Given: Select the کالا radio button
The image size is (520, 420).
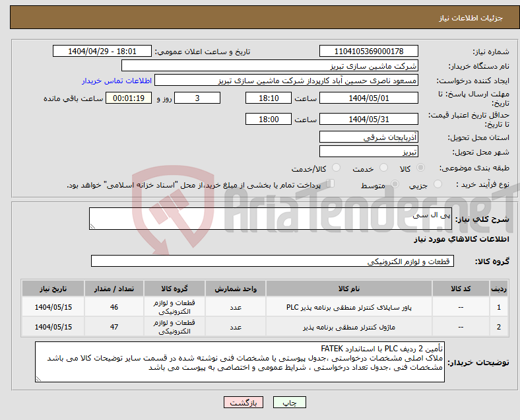Looking at the screenshot, I should pyautogui.click(x=420, y=168).
